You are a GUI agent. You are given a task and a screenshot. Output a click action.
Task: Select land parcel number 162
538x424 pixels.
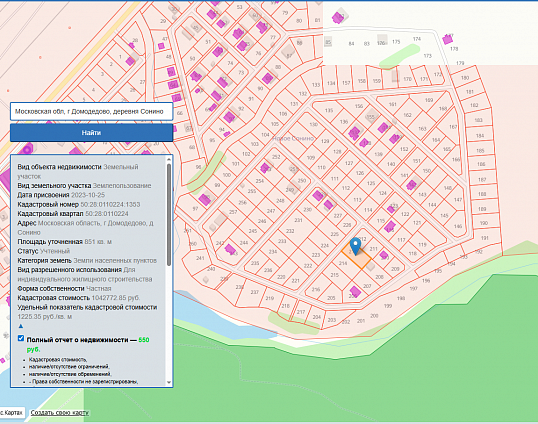click(x=407, y=115)
